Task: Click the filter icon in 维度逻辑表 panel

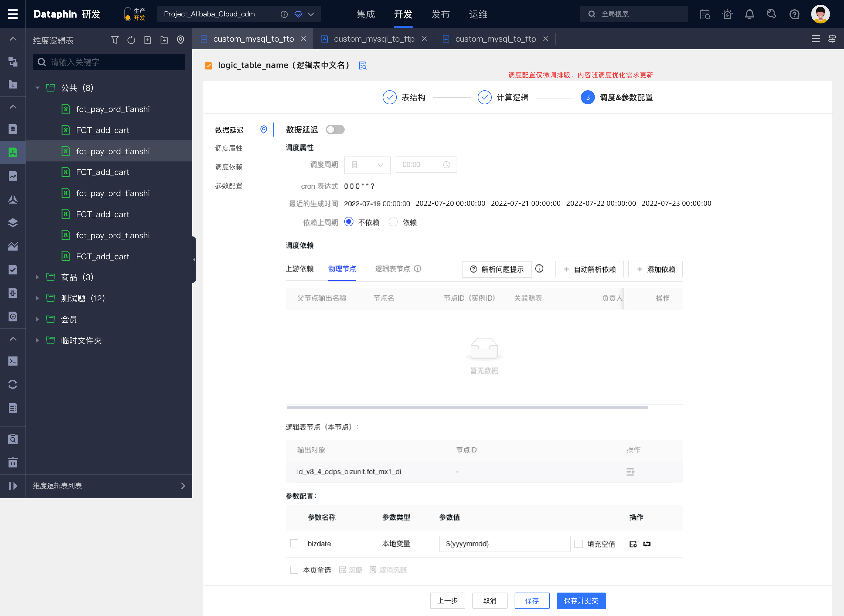Action: pyautogui.click(x=115, y=40)
